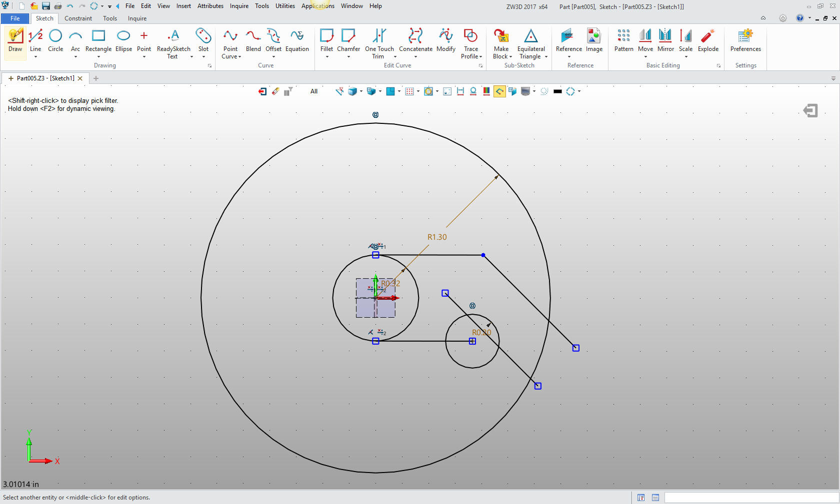Viewport: 840px width, 504px height.
Task: Use the Mirror editing tool
Action: 665,41
